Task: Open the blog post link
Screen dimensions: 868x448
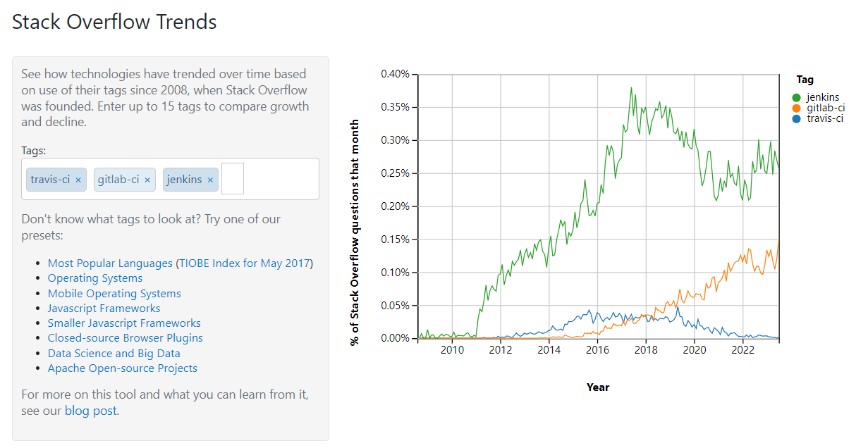Action: click(91, 411)
